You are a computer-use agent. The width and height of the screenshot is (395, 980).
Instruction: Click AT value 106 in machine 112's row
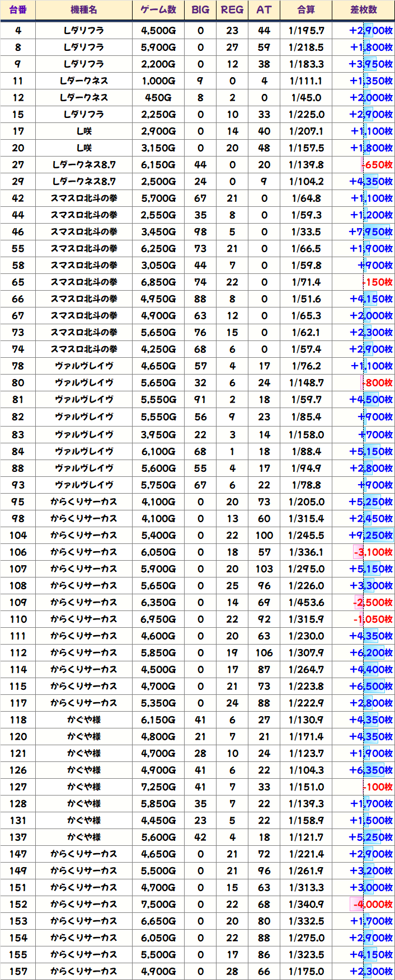click(264, 653)
